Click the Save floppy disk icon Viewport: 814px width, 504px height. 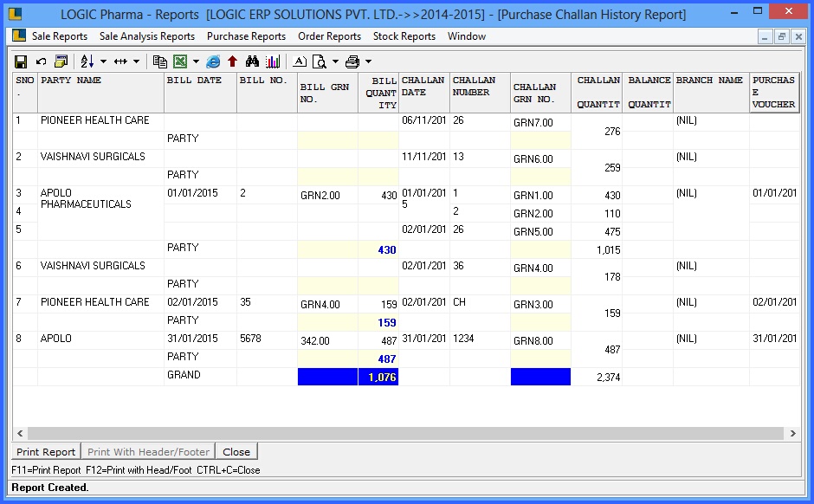pyautogui.click(x=21, y=61)
